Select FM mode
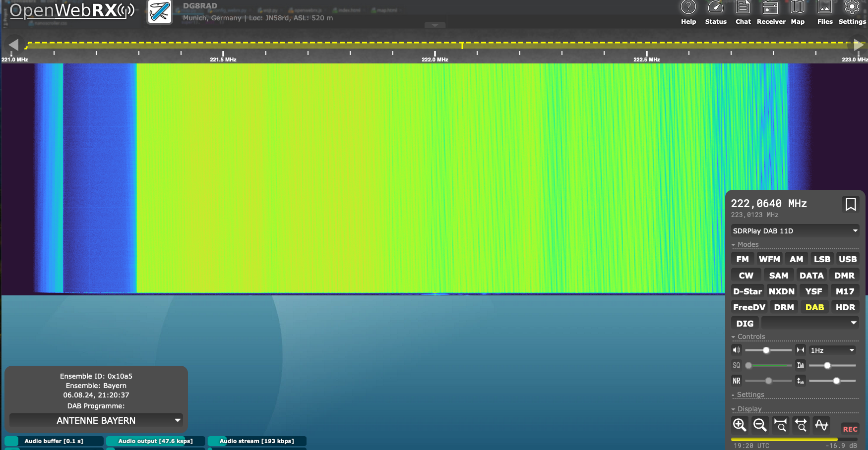The height and width of the screenshot is (450, 868). (743, 259)
